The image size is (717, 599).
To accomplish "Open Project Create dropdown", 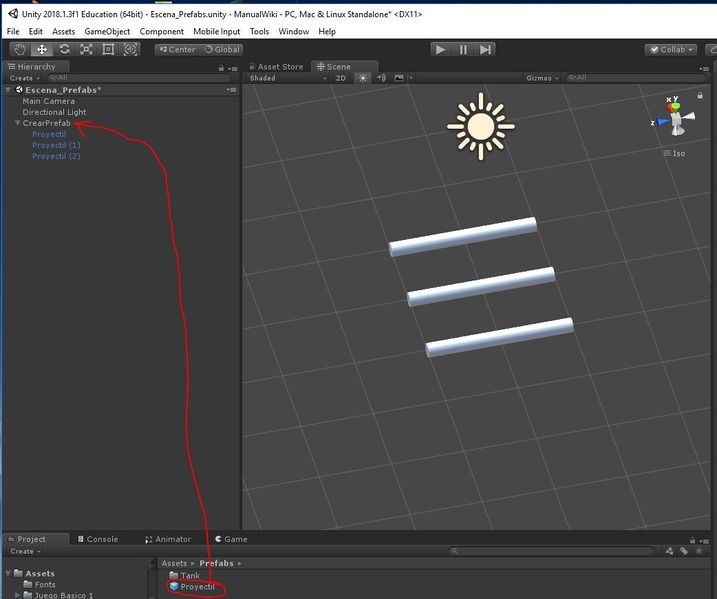I will [25, 551].
